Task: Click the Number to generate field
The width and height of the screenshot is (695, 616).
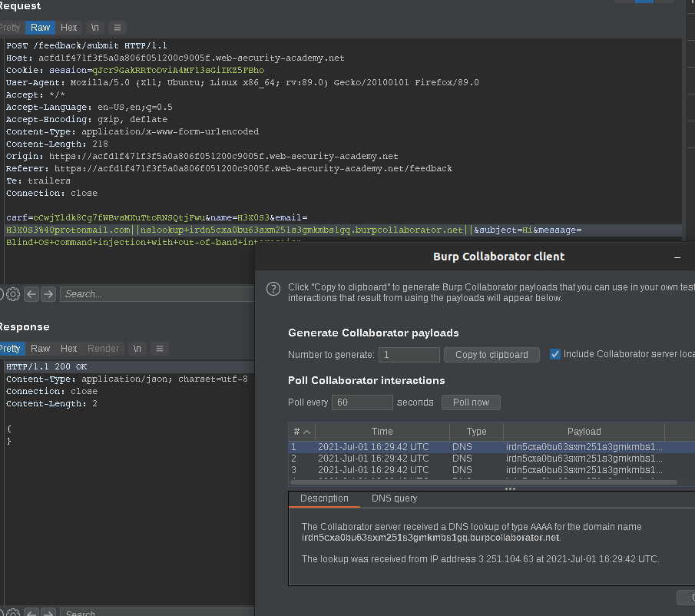Action: point(409,355)
